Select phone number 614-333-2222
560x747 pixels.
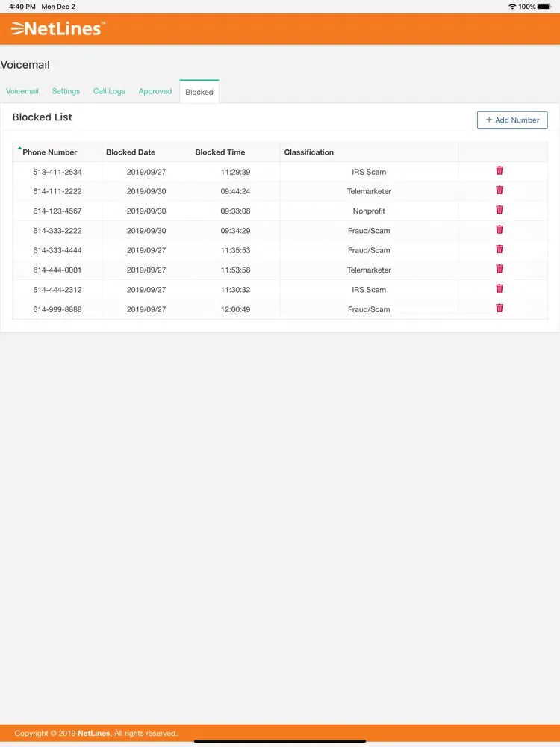point(57,231)
